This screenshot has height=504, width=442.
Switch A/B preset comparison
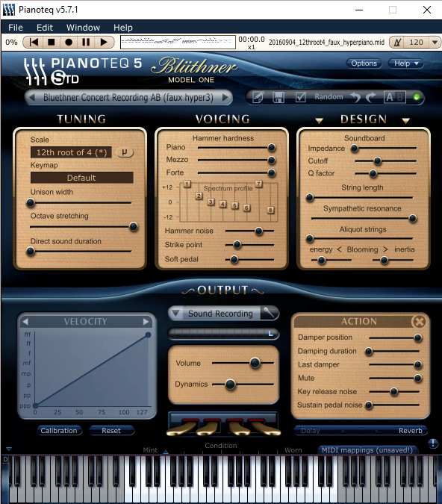click(395, 97)
